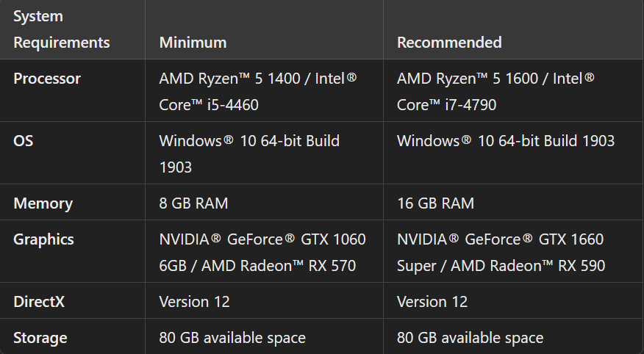Click the Windows 10 text in Recommended column
The height and width of the screenshot is (354, 644).
coord(506,140)
